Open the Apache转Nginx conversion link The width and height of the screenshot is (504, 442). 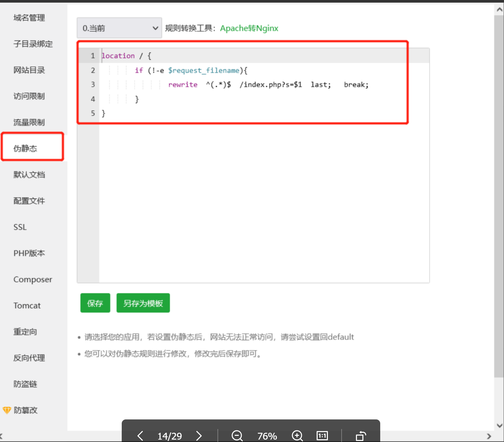coord(249,28)
